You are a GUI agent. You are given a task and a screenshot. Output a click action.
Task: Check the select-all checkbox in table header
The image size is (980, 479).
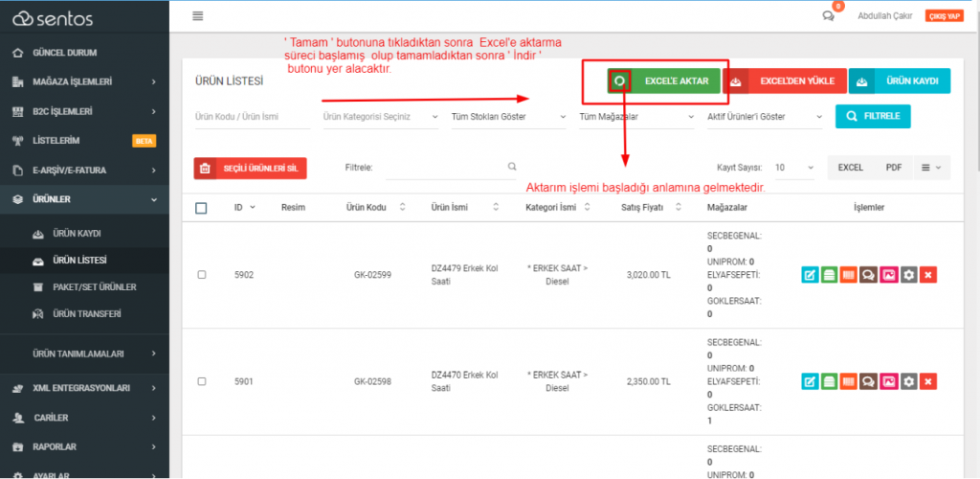[201, 208]
